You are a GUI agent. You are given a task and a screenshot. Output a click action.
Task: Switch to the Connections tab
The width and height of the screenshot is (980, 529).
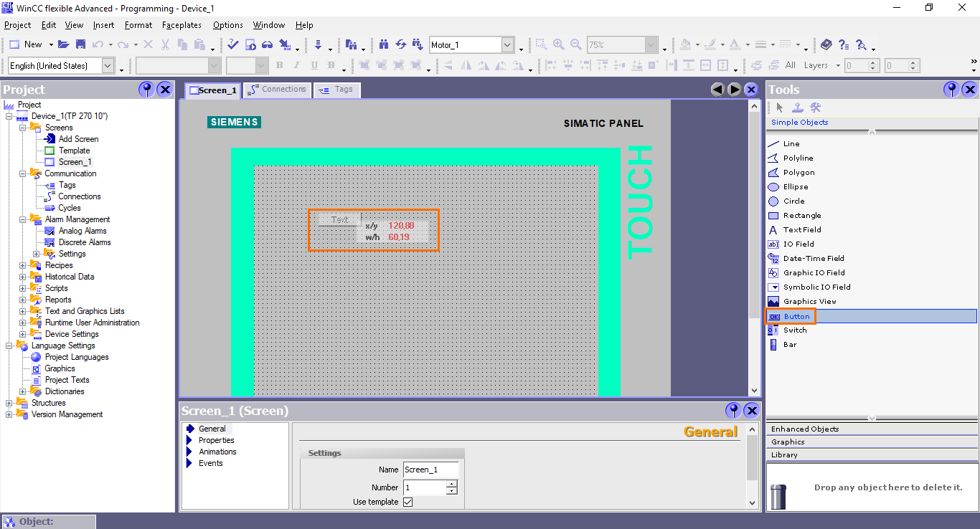click(277, 90)
